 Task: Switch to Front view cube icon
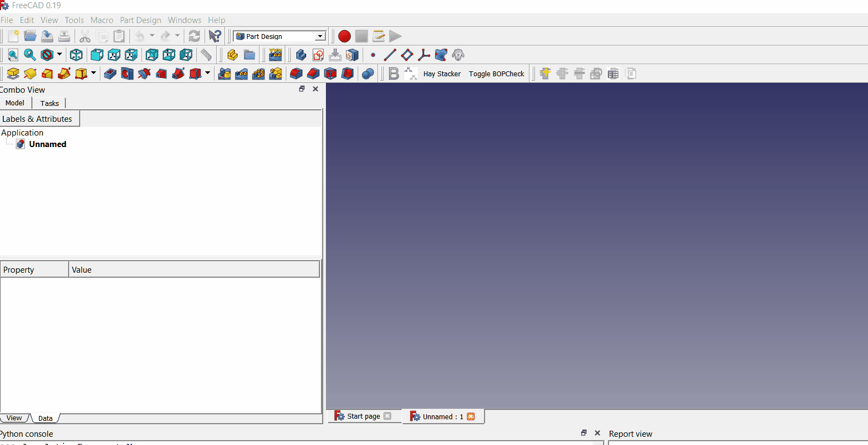coord(97,55)
